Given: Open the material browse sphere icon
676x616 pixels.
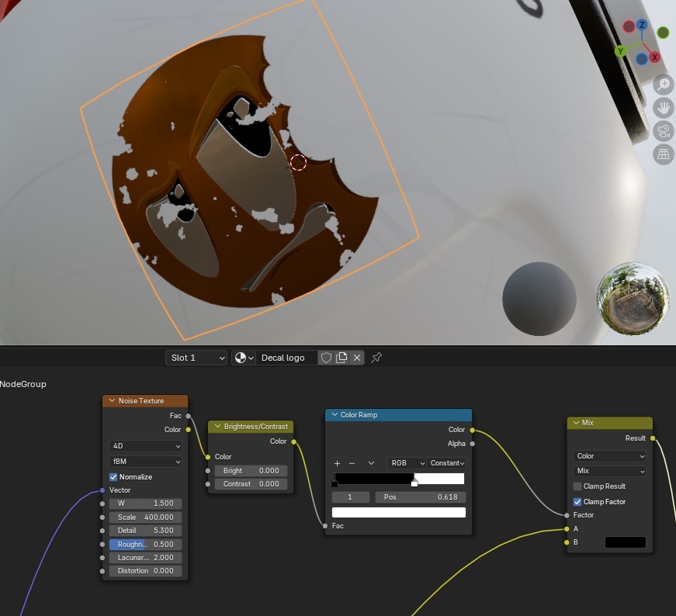Looking at the screenshot, I should tap(244, 358).
